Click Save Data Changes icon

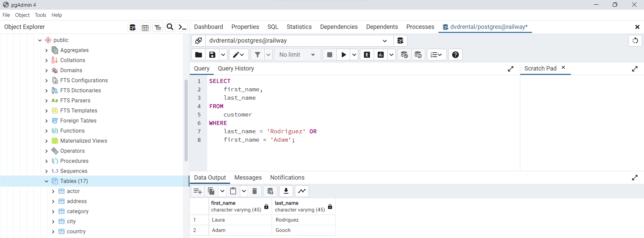tap(270, 191)
